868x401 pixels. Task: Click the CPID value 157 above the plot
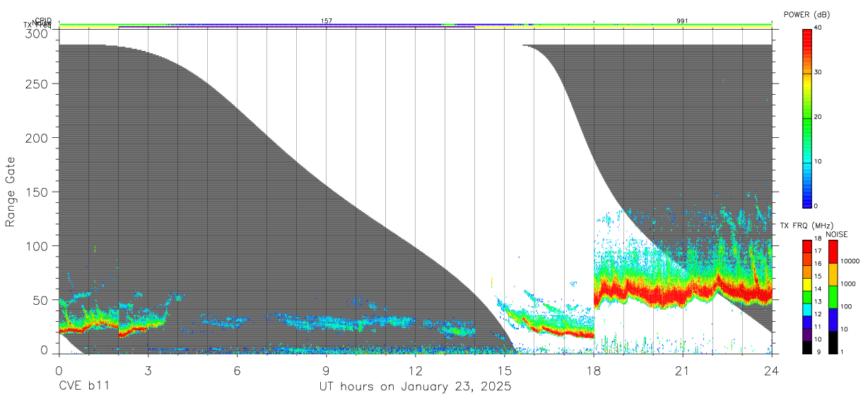point(327,21)
